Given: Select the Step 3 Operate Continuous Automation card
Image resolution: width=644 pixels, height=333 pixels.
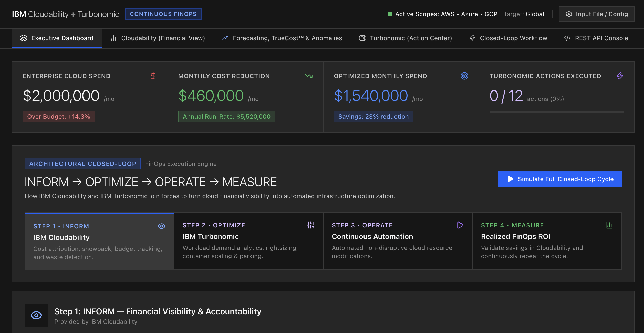Looking at the screenshot, I should pyautogui.click(x=398, y=241).
